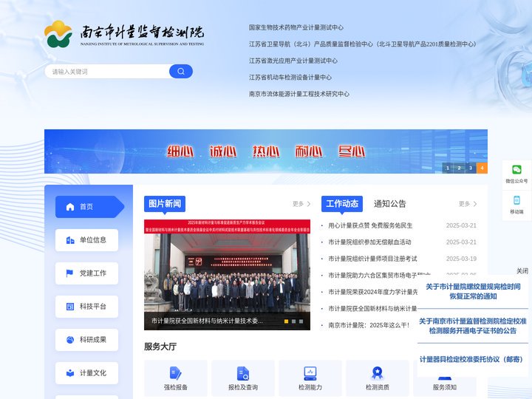Click the 服务须知 service label
532x399 pixels.
[445, 387]
